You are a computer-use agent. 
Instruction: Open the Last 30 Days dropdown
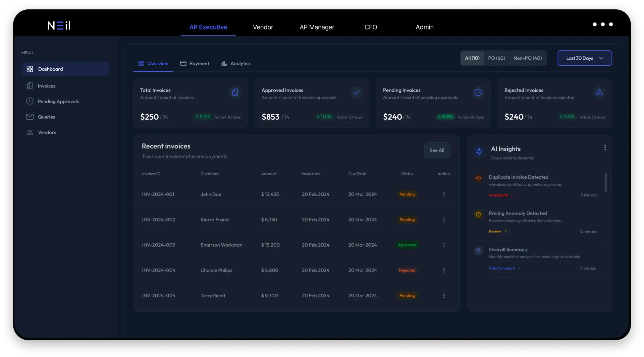coord(585,58)
